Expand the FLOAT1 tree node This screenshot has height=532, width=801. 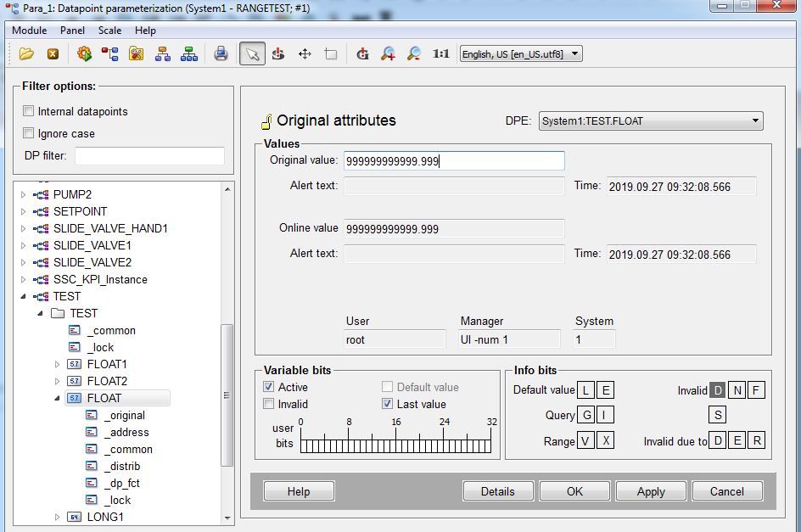57,364
